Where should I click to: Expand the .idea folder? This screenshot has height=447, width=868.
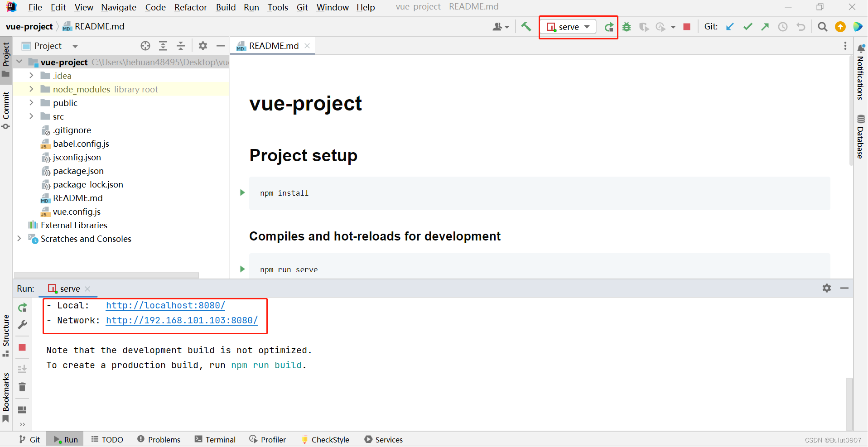point(31,75)
